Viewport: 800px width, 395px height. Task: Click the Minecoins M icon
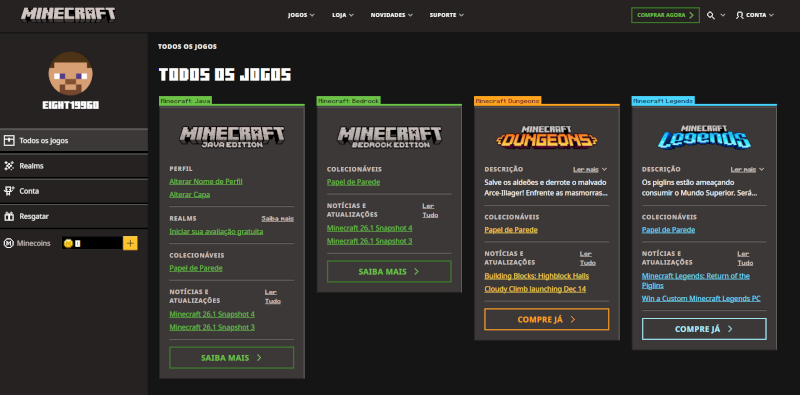tap(9, 243)
